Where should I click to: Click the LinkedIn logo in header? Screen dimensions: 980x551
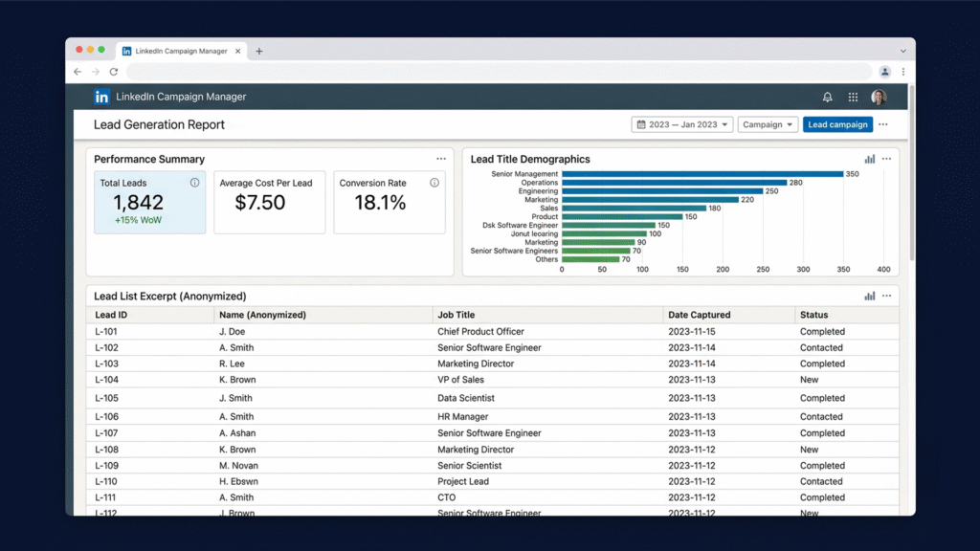click(101, 97)
